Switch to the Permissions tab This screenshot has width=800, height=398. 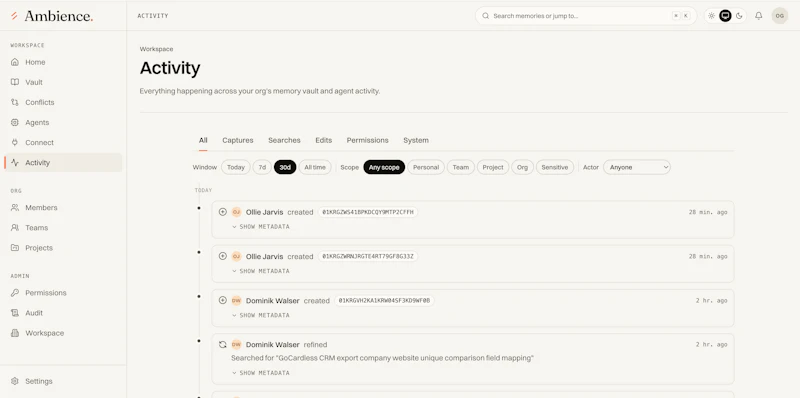tap(367, 140)
